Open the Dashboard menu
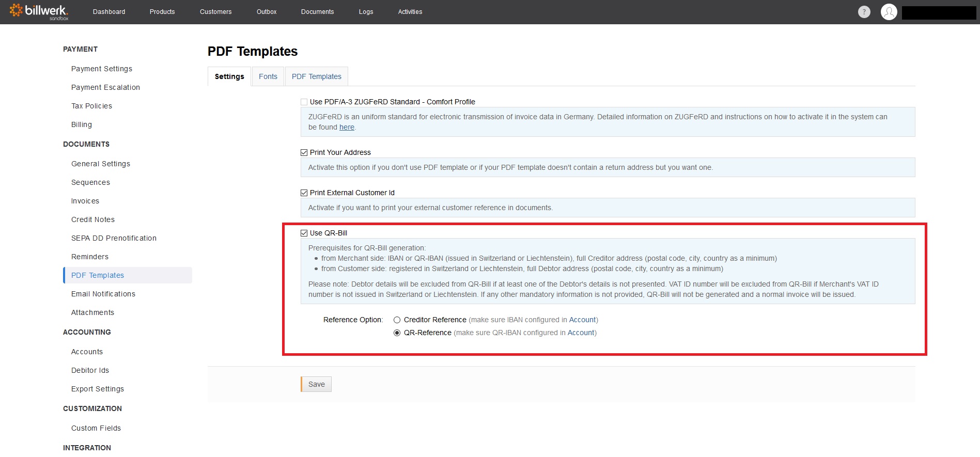The width and height of the screenshot is (980, 457). [109, 12]
